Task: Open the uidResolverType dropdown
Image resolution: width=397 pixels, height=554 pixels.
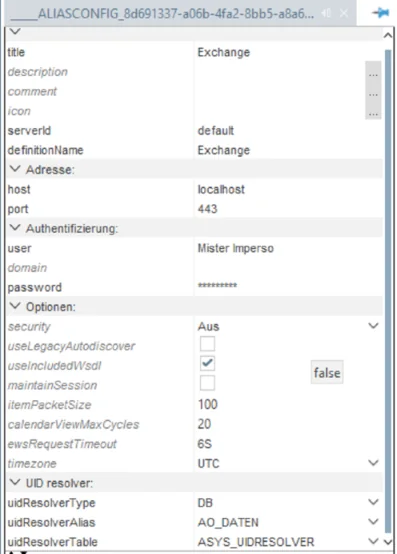Action: [373, 502]
